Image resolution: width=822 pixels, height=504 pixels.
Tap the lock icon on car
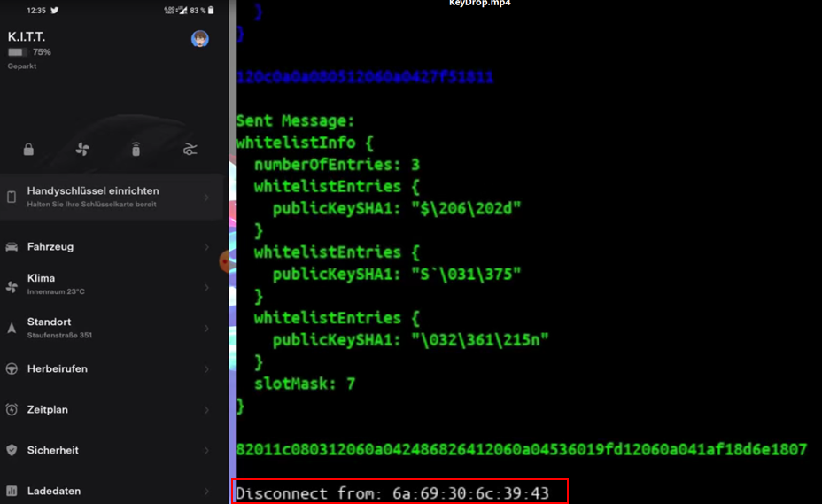(x=28, y=150)
